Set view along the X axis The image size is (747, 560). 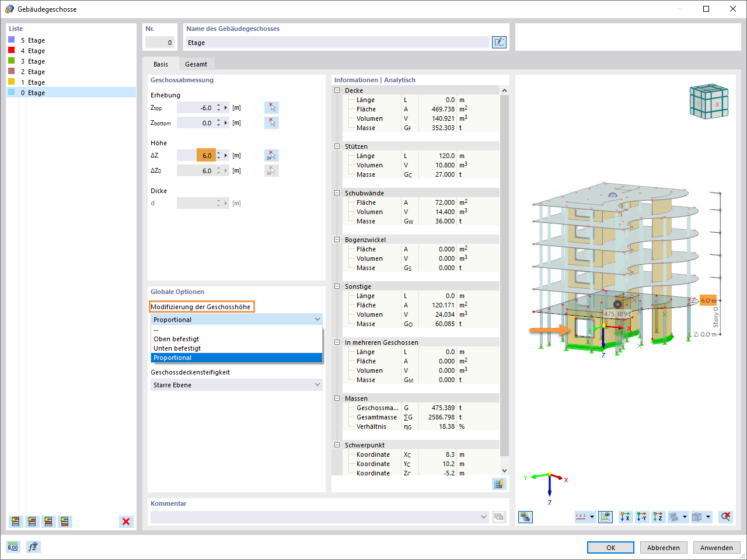(x=626, y=517)
